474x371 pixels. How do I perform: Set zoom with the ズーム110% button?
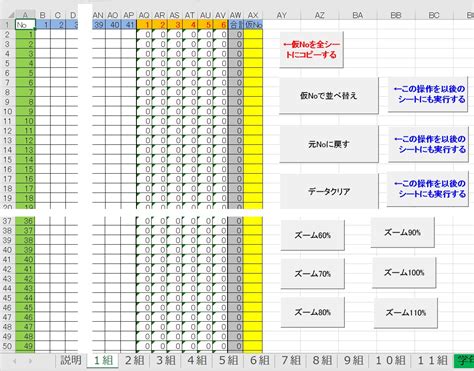click(405, 313)
